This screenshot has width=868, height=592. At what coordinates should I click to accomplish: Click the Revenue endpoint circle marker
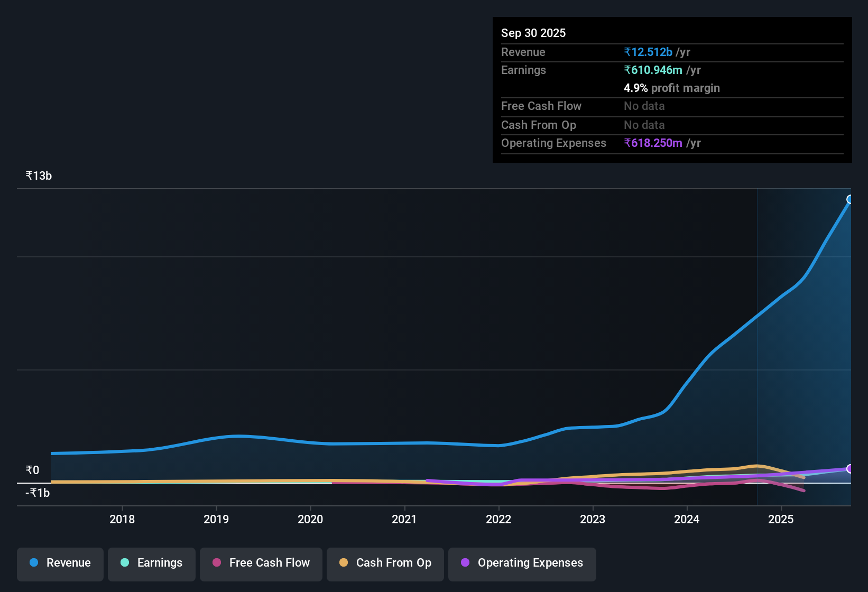[849, 199]
